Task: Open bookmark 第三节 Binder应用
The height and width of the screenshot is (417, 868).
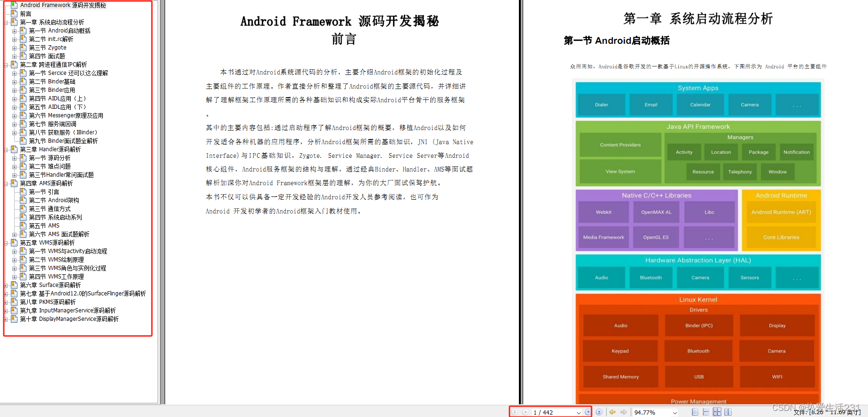Action: click(x=52, y=90)
